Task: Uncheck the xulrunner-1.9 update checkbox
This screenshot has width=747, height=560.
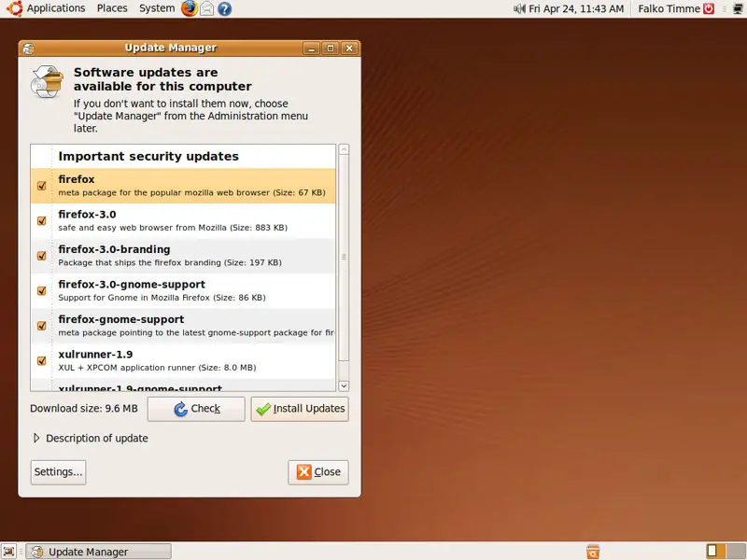Action: click(x=42, y=361)
